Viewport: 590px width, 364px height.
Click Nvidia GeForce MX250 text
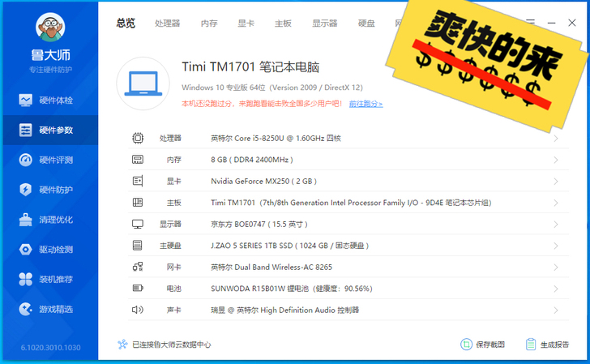coord(263,181)
